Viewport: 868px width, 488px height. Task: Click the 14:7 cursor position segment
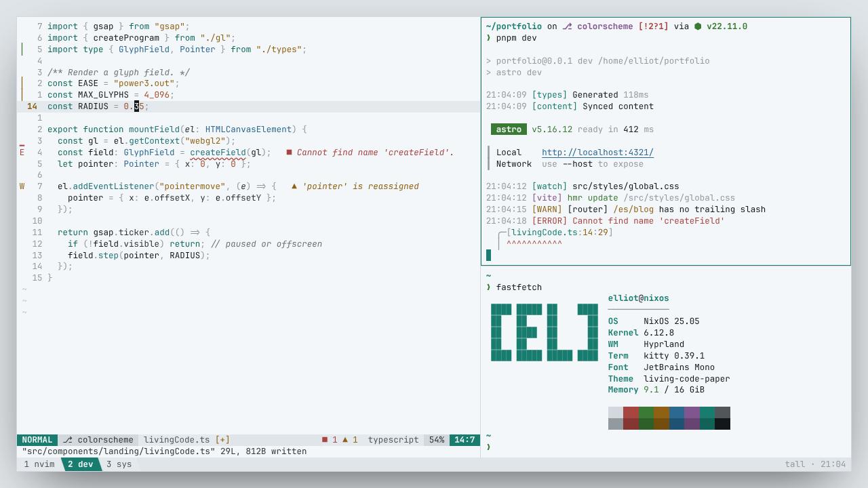(x=465, y=440)
